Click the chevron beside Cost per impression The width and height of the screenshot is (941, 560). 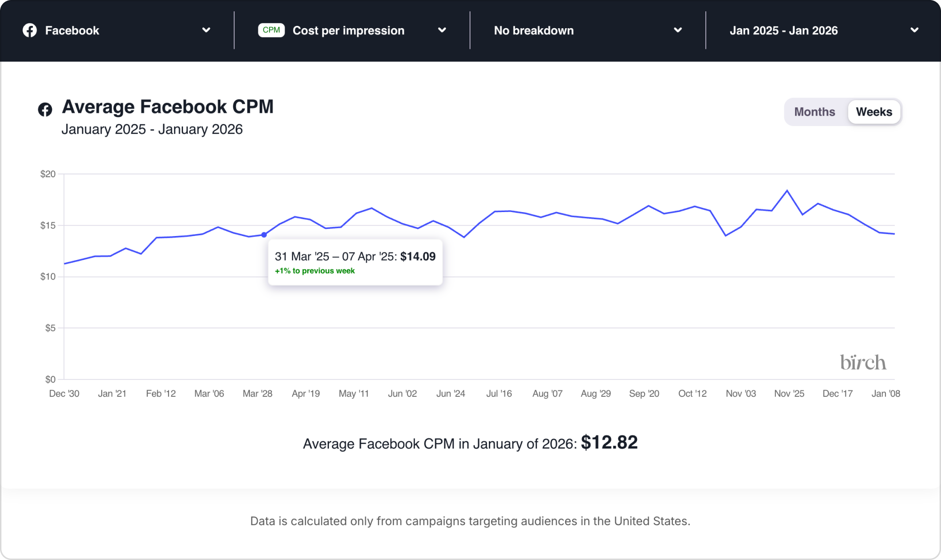click(442, 30)
